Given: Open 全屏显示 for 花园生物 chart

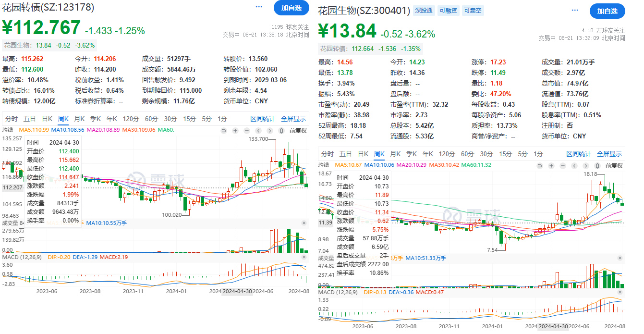Looking at the screenshot, I should [x=609, y=154].
